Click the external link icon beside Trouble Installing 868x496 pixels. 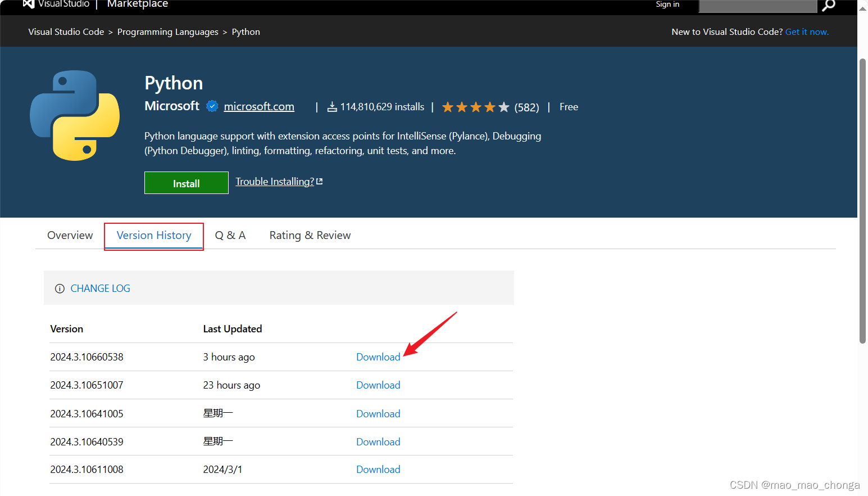[x=320, y=181]
